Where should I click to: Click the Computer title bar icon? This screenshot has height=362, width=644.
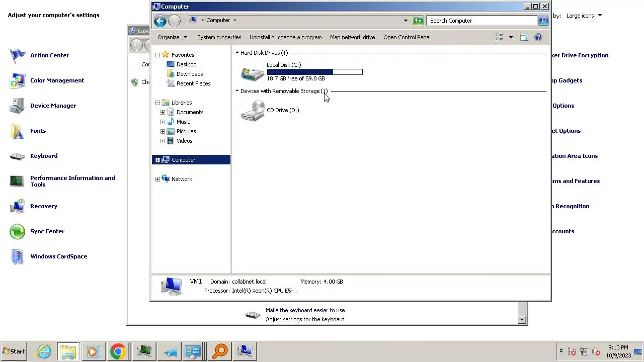pos(156,7)
